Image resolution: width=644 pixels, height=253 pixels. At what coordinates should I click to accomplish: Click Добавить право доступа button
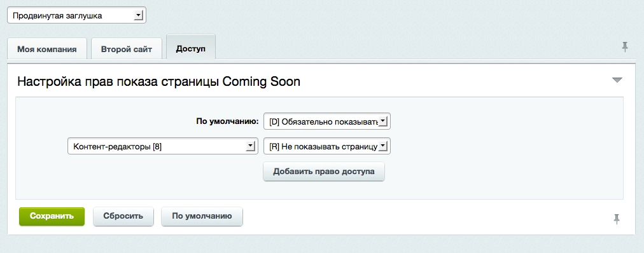[x=324, y=172]
